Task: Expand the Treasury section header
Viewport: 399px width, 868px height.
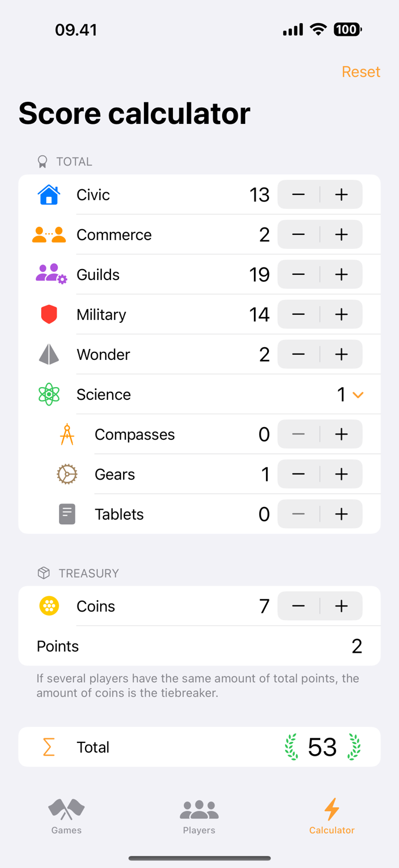Action: click(77, 573)
